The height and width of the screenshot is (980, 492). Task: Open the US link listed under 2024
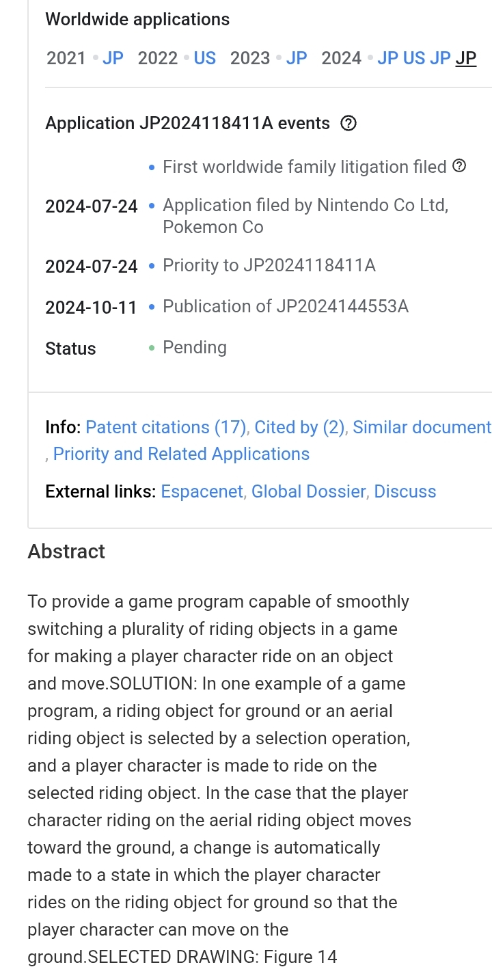point(414,58)
